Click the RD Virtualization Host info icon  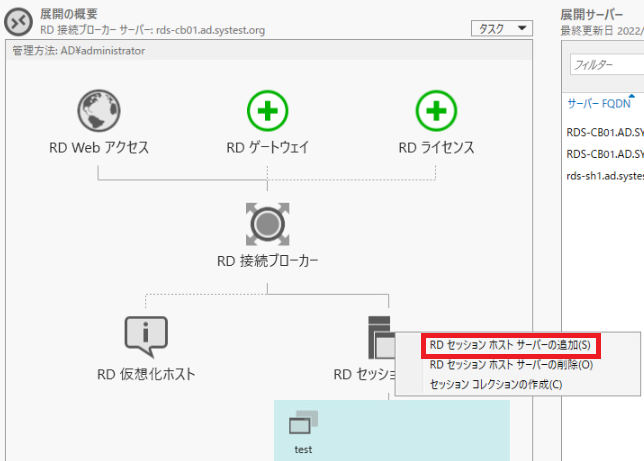pos(146,337)
